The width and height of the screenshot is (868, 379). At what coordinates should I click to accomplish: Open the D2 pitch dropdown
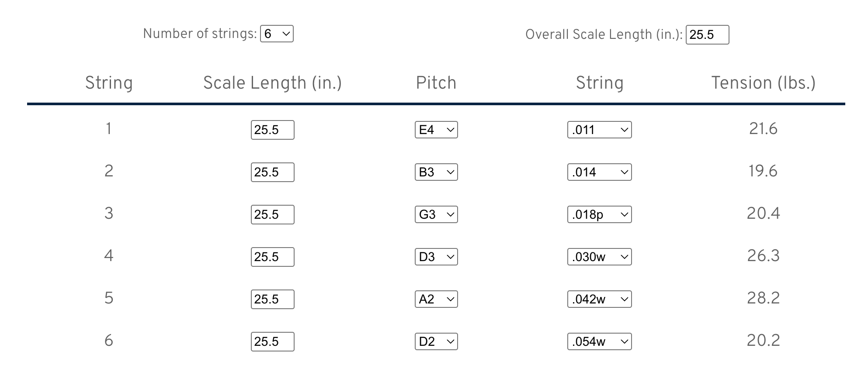pyautogui.click(x=436, y=341)
